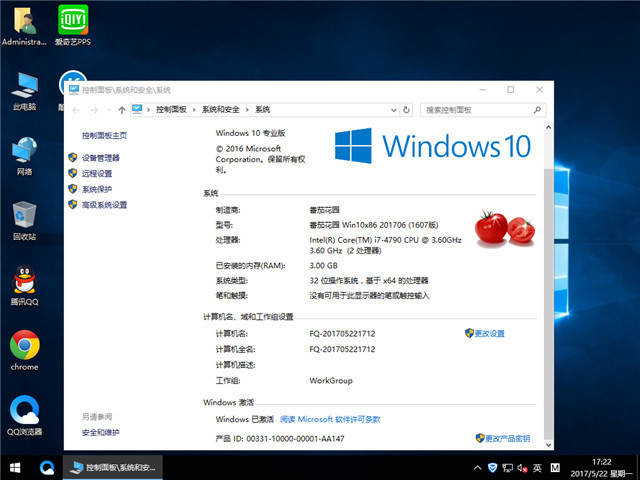
Task: Launch Tencent QQ penguin icon
Action: (x=24, y=285)
